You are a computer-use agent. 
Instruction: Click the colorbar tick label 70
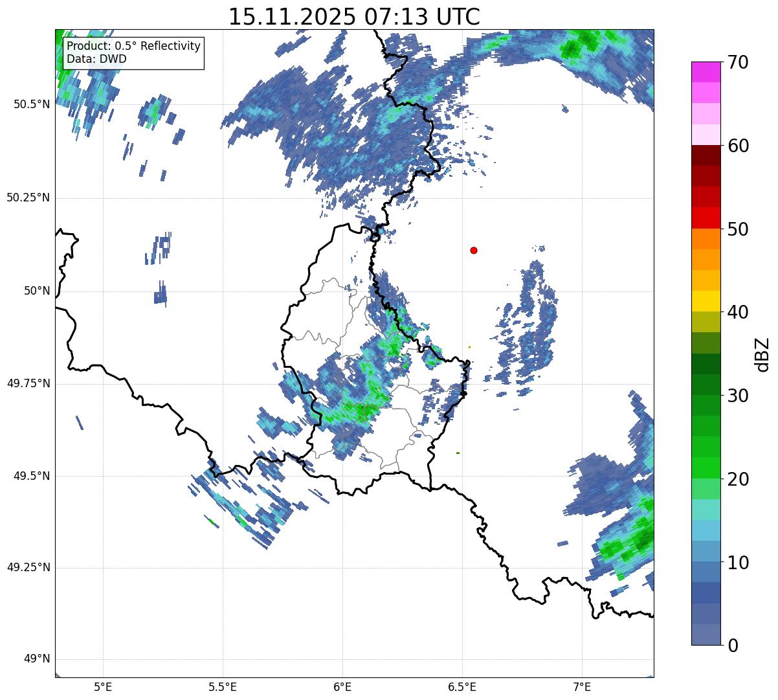(x=738, y=62)
